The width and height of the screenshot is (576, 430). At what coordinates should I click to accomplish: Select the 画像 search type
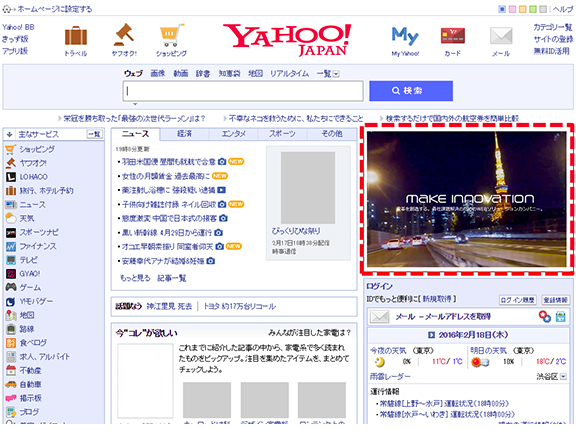(x=158, y=73)
